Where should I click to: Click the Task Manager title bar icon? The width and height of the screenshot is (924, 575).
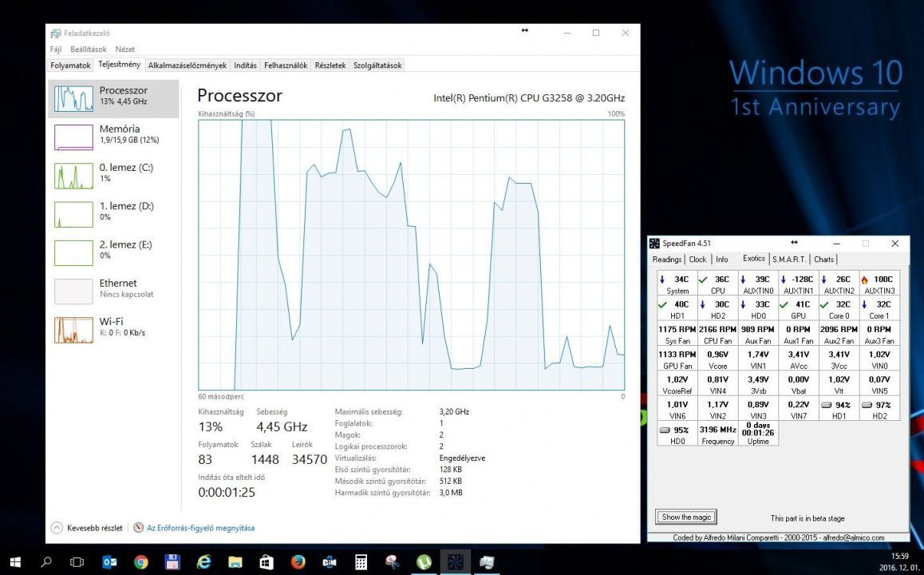55,34
